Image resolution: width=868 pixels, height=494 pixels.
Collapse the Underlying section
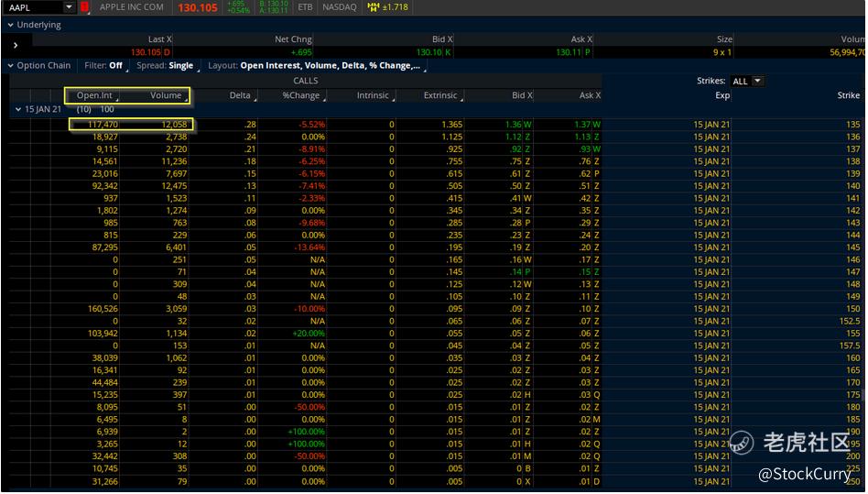(x=10, y=25)
